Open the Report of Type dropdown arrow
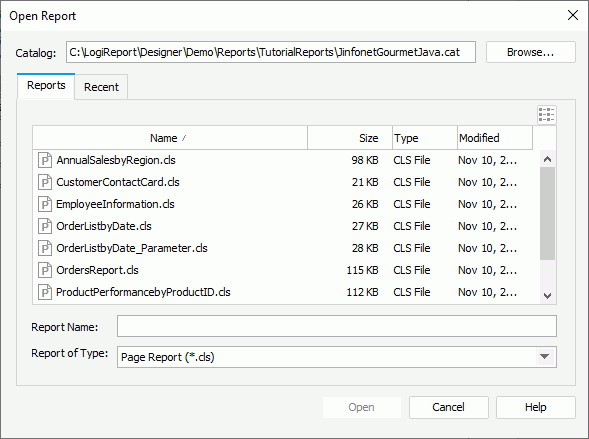The height and width of the screenshot is (439, 589). click(545, 356)
